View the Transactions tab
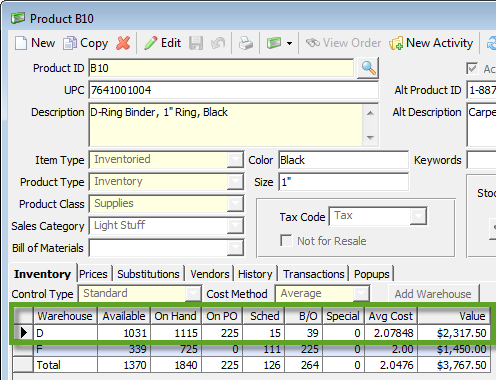The width and height of the screenshot is (496, 380). 314,274
